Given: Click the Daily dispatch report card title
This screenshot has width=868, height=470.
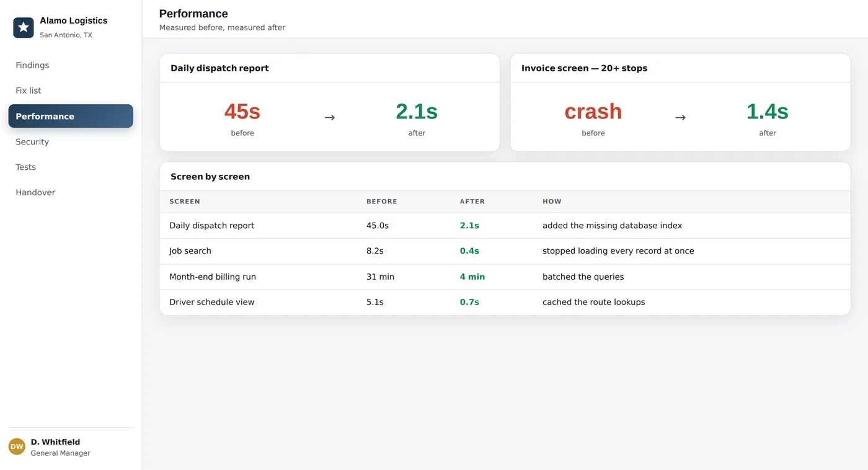Looking at the screenshot, I should 219,68.
